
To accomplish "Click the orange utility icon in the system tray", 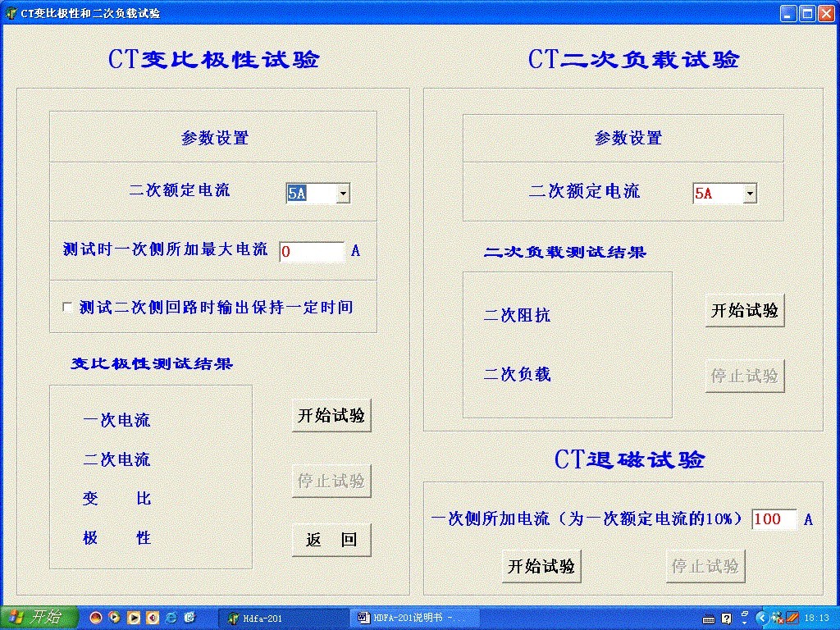I will [x=791, y=618].
